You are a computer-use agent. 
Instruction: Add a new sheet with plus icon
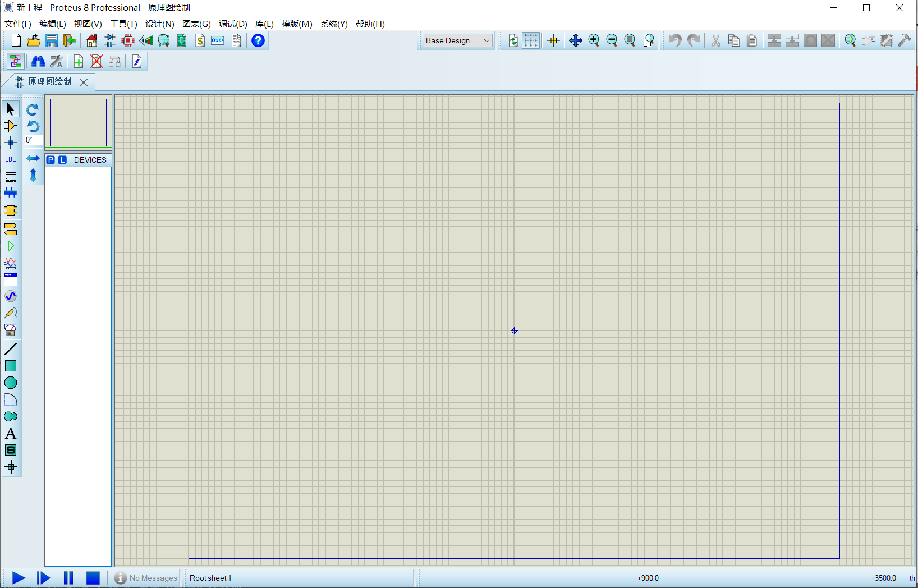tap(79, 61)
